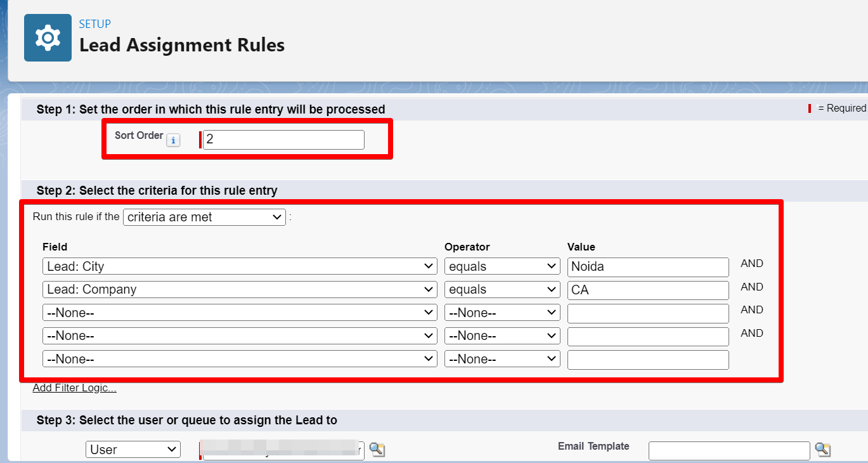Change the operator for the Lead: Company row
Viewport: 868px width, 463px height.
(502, 289)
